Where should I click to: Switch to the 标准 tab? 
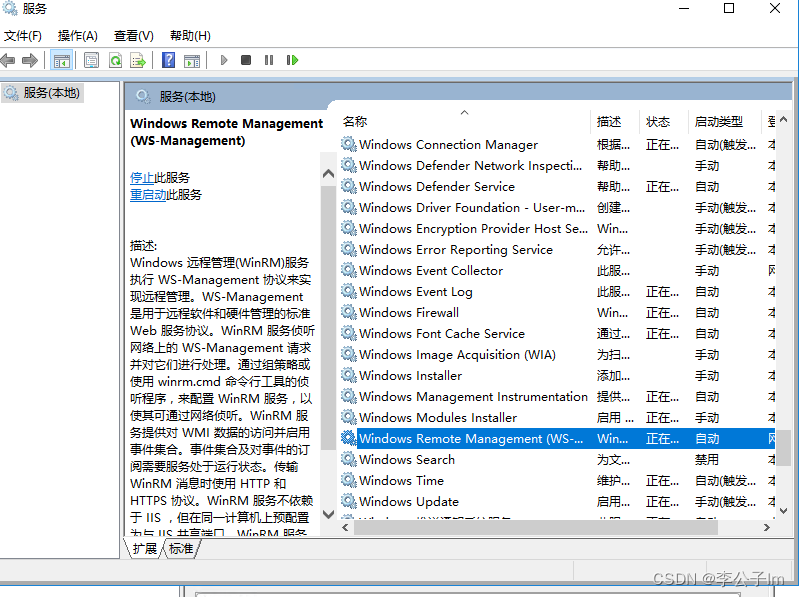[181, 549]
